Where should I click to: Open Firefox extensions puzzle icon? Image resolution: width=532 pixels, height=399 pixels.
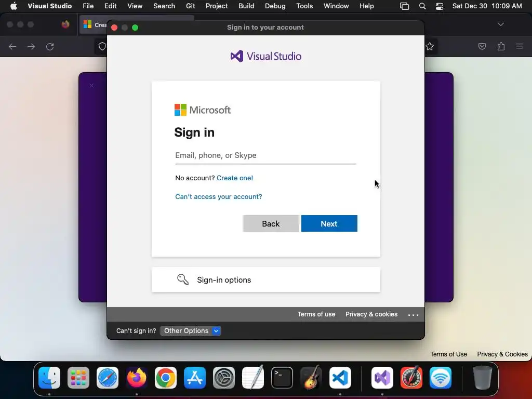(x=501, y=46)
